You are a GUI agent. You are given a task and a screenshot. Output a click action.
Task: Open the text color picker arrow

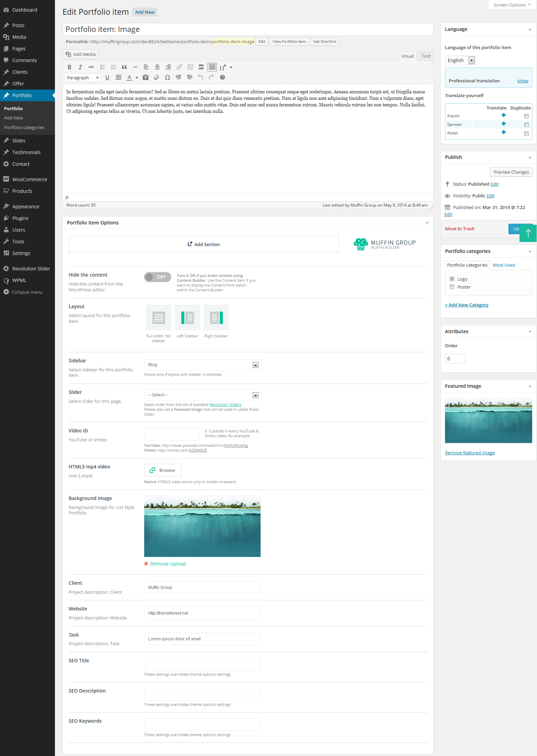pyautogui.click(x=137, y=78)
